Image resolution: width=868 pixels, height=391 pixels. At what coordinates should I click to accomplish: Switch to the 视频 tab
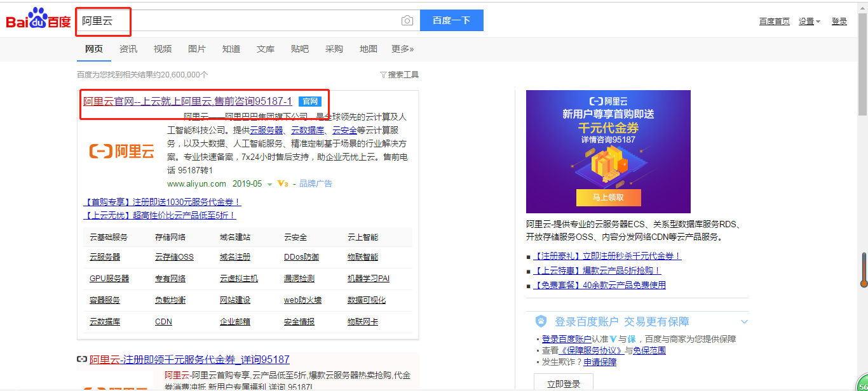tap(163, 49)
